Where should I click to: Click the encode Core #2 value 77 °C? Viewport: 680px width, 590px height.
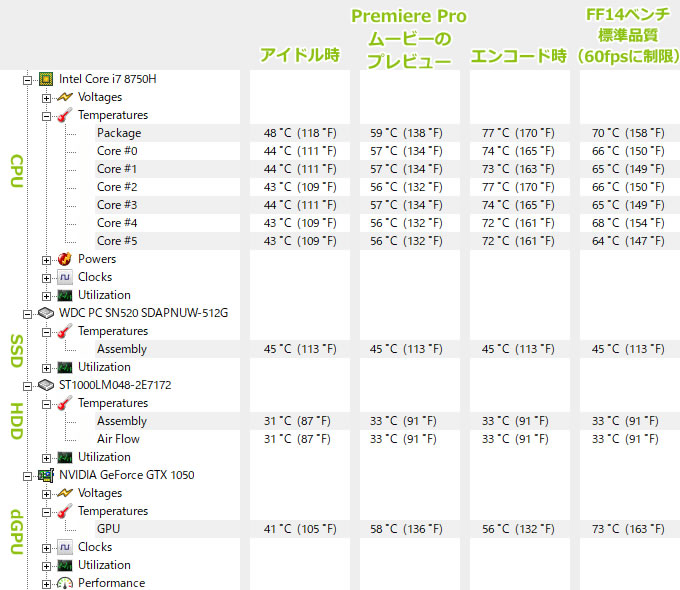click(518, 187)
